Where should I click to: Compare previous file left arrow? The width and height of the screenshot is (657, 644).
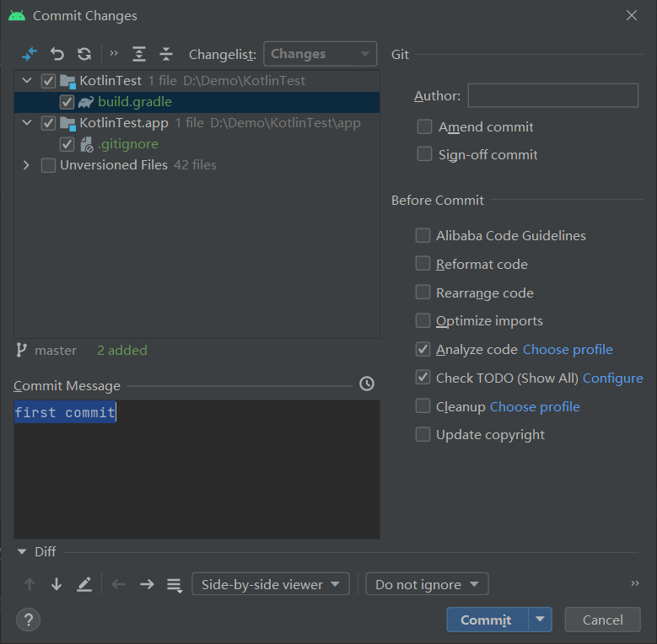119,584
